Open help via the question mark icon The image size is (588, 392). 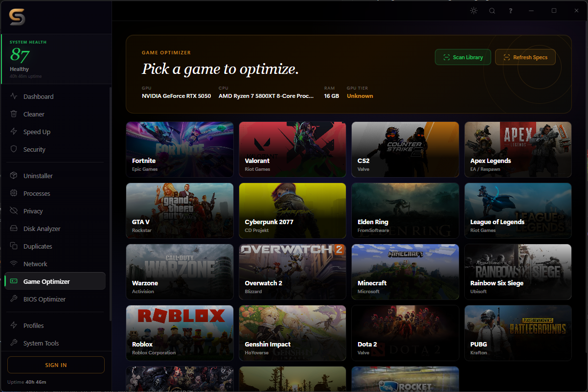coord(511,11)
